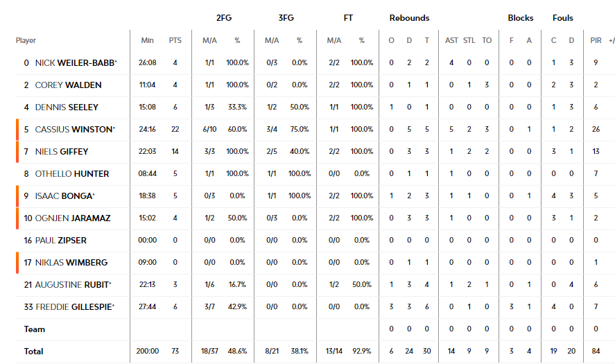Click the PIR column header
Image resolution: width=615 pixels, height=364 pixels.
[596, 40]
